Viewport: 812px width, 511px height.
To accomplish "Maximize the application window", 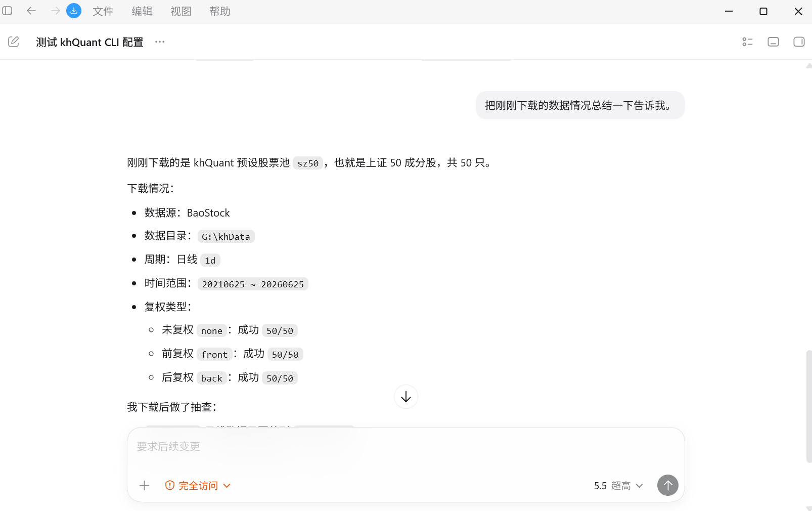I will 763,11.
